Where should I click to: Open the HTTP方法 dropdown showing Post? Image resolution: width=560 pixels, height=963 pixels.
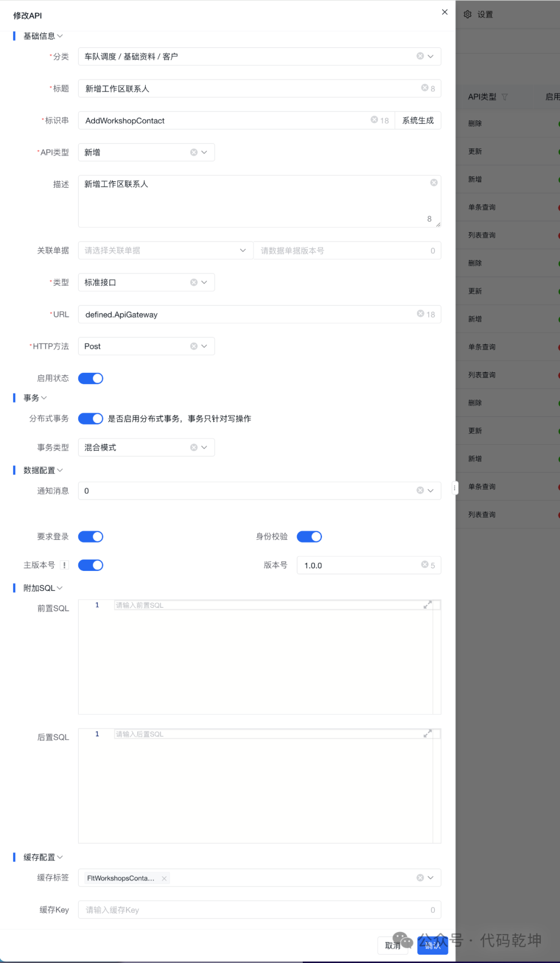(204, 346)
